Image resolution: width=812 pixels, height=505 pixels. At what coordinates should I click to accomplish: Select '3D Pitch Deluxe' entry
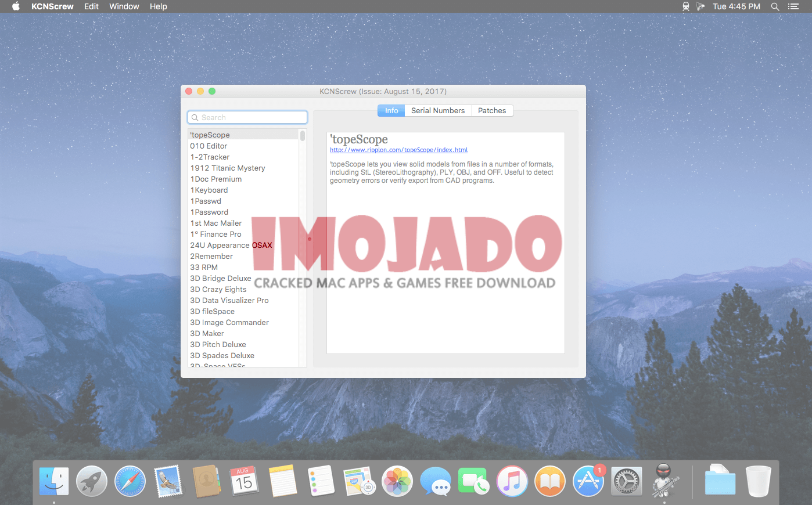click(243, 344)
